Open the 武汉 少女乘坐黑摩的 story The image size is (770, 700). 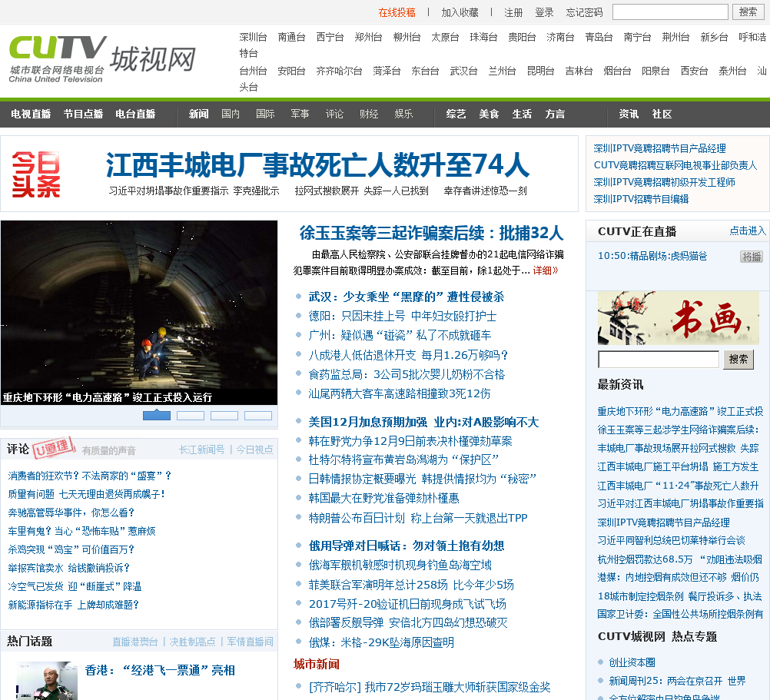406,297
